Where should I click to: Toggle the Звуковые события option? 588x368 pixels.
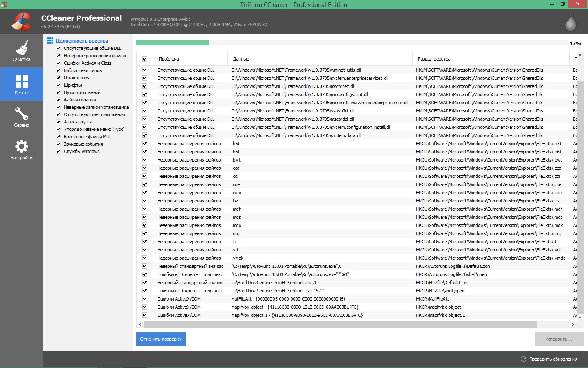pos(58,144)
